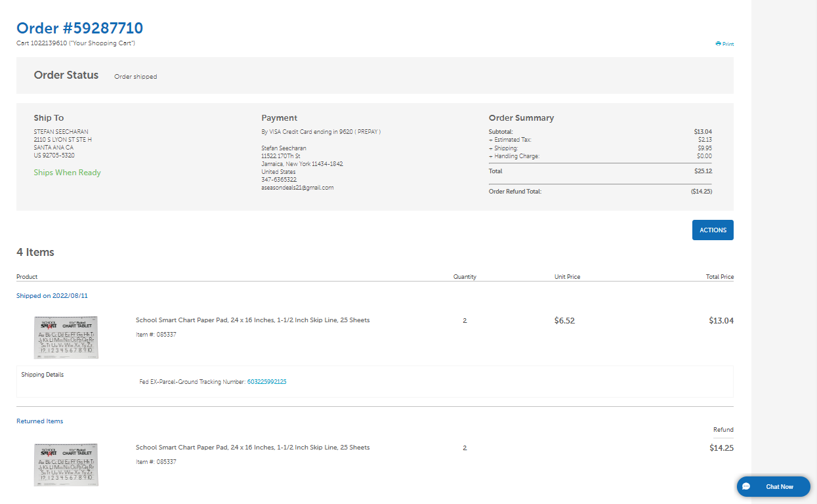Image resolution: width=817 pixels, height=504 pixels.
Task: Open shipped School Smart Chart Paper Pad title
Action: point(253,320)
